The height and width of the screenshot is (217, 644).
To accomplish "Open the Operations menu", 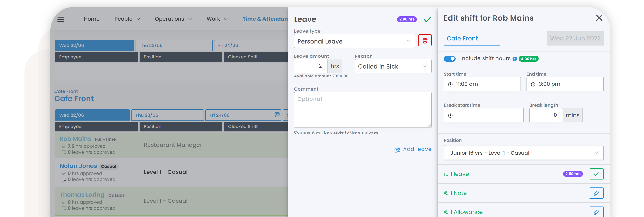I will (173, 19).
